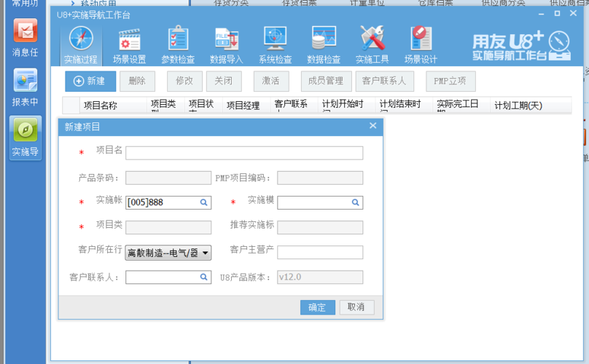Viewport: 589px width, 364px height.
Task: Open 数据导入 file icon
Action: pyautogui.click(x=227, y=44)
